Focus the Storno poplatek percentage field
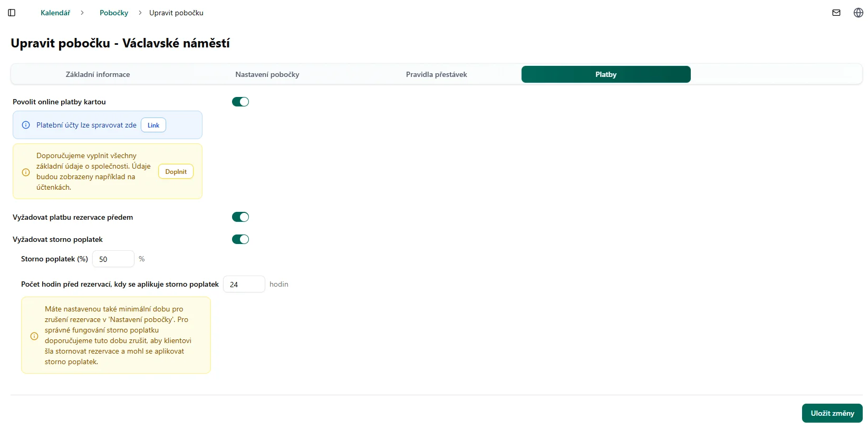 pos(113,259)
